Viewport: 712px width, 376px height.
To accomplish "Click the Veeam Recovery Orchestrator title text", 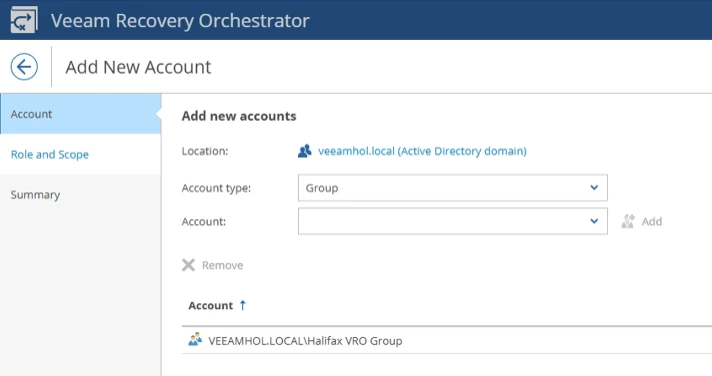I will pos(180,20).
